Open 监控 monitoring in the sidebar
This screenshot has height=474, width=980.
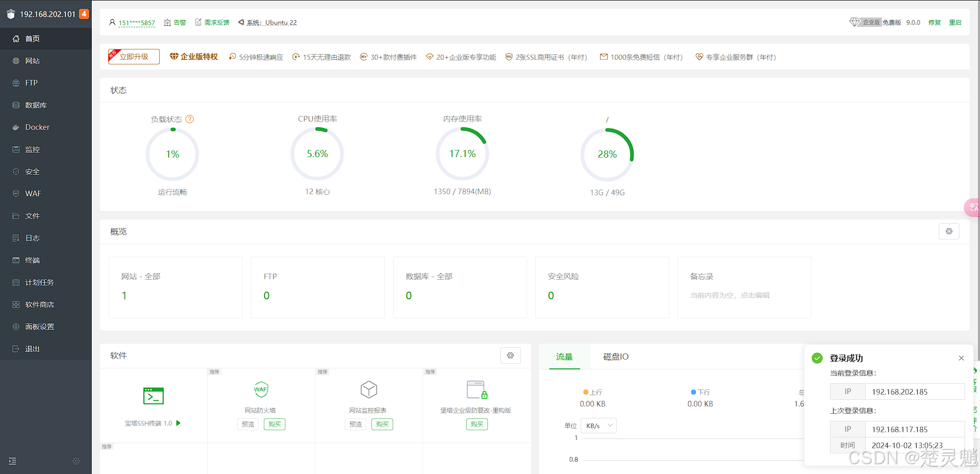[x=46, y=149]
